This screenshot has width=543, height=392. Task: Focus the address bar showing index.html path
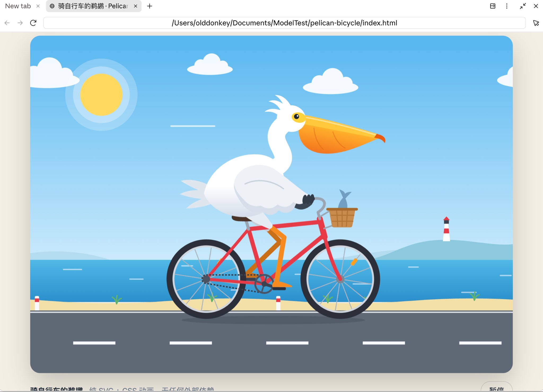pyautogui.click(x=284, y=23)
